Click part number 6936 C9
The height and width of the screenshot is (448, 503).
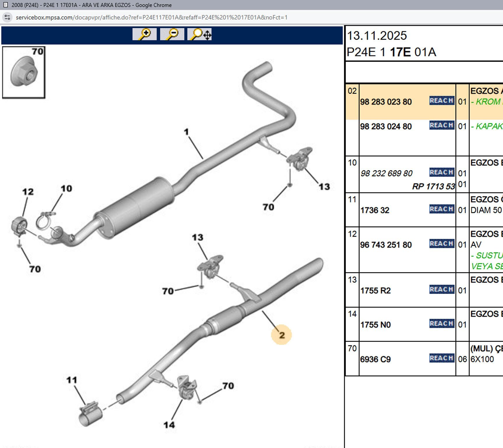click(375, 359)
